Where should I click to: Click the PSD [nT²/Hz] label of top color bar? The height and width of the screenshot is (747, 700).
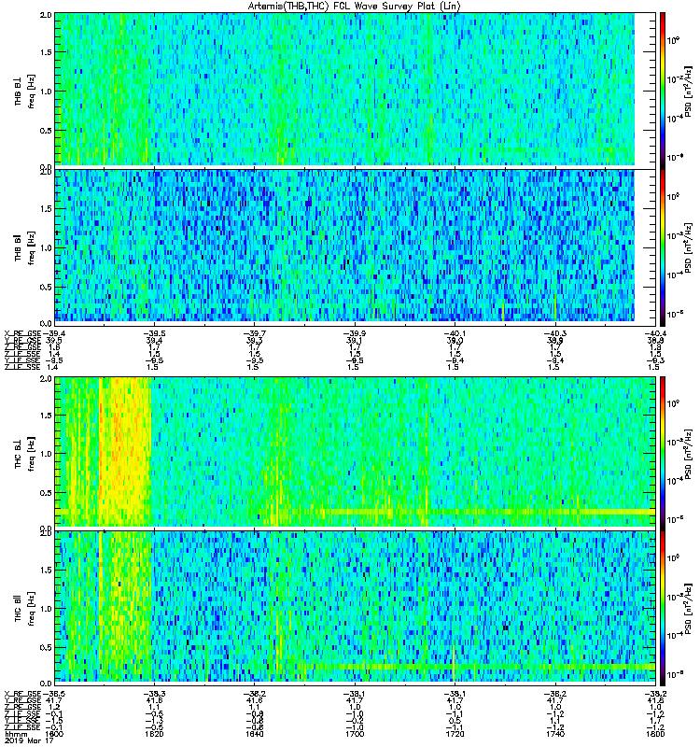point(688,92)
